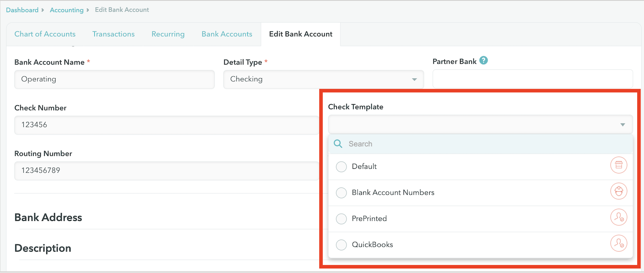Click the verified user icon in PrePrinted row
Screen dimensions: 644x273
point(619,217)
